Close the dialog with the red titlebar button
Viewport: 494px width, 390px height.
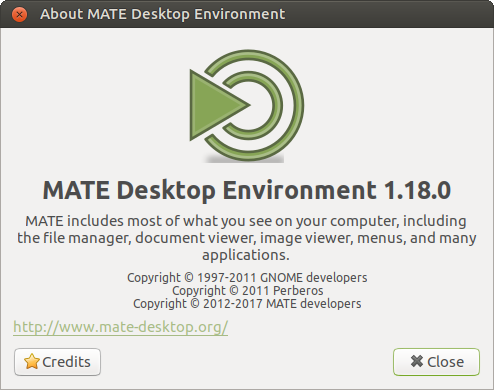(19, 14)
